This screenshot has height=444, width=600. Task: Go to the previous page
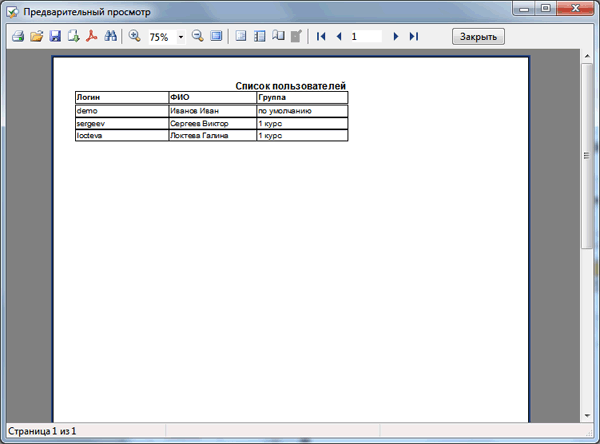(x=339, y=36)
